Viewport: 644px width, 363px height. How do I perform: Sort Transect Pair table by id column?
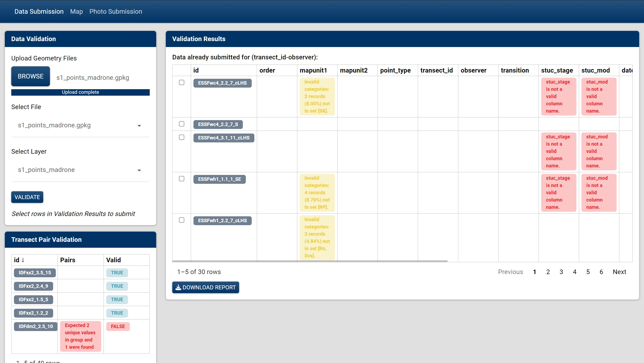coord(19,260)
